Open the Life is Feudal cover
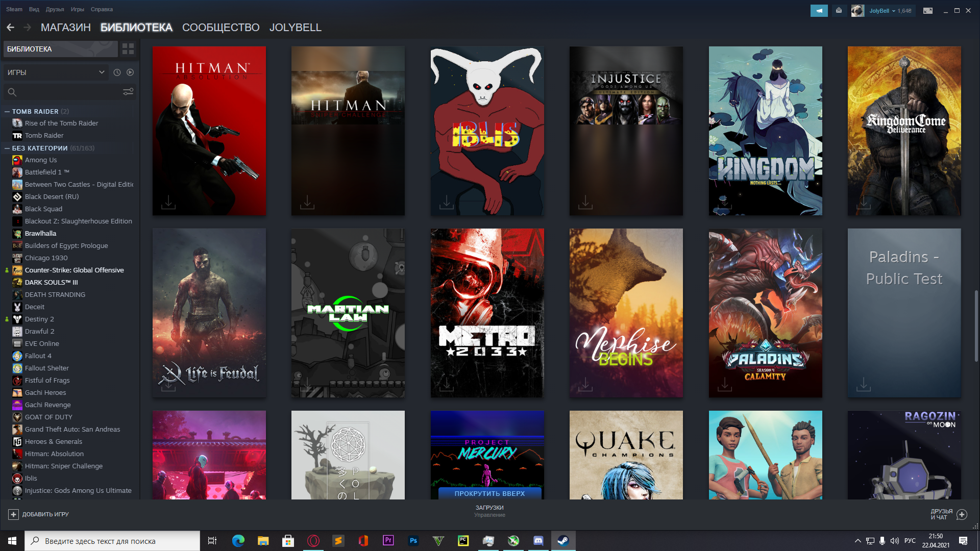Screen dimensions: 980x551 point(209,313)
